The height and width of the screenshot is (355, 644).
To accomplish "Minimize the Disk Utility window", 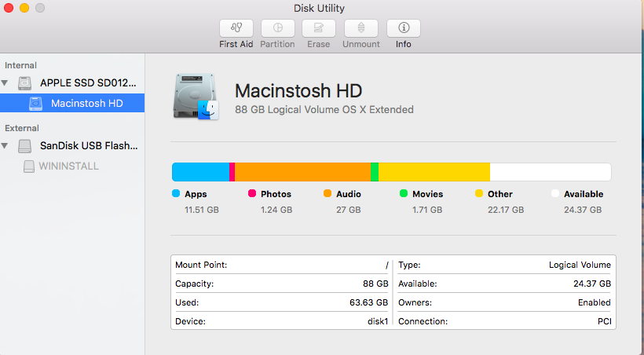I will click(x=24, y=8).
